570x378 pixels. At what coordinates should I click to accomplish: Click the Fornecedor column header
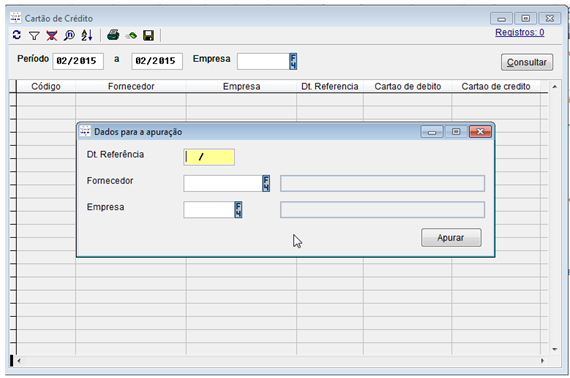(x=131, y=87)
